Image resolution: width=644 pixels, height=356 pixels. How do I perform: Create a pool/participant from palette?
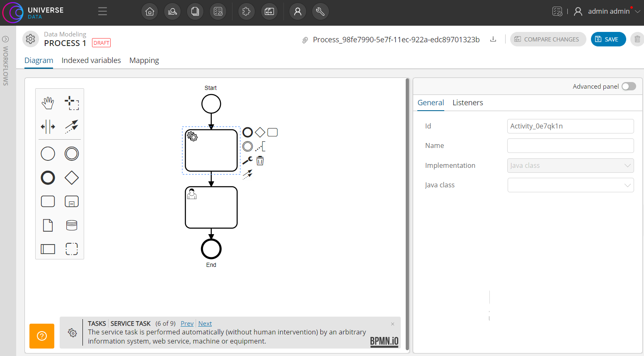click(x=48, y=249)
